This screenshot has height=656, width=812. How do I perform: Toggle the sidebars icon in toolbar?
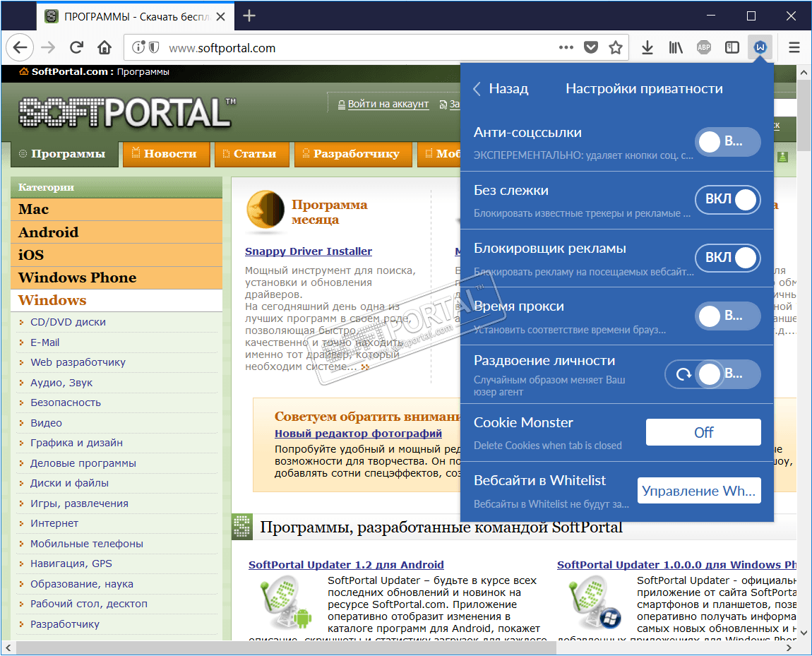coord(732,47)
